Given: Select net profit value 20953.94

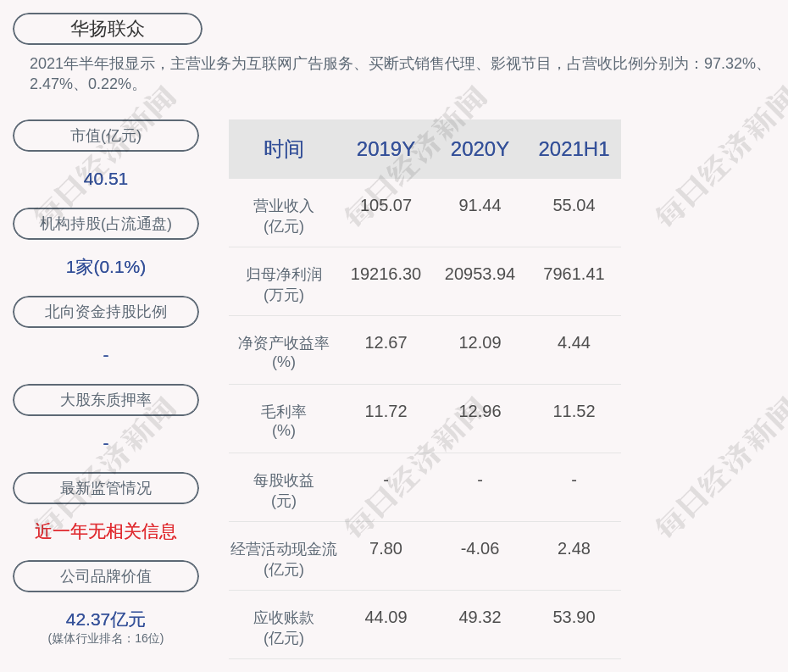Looking at the screenshot, I should (480, 274).
